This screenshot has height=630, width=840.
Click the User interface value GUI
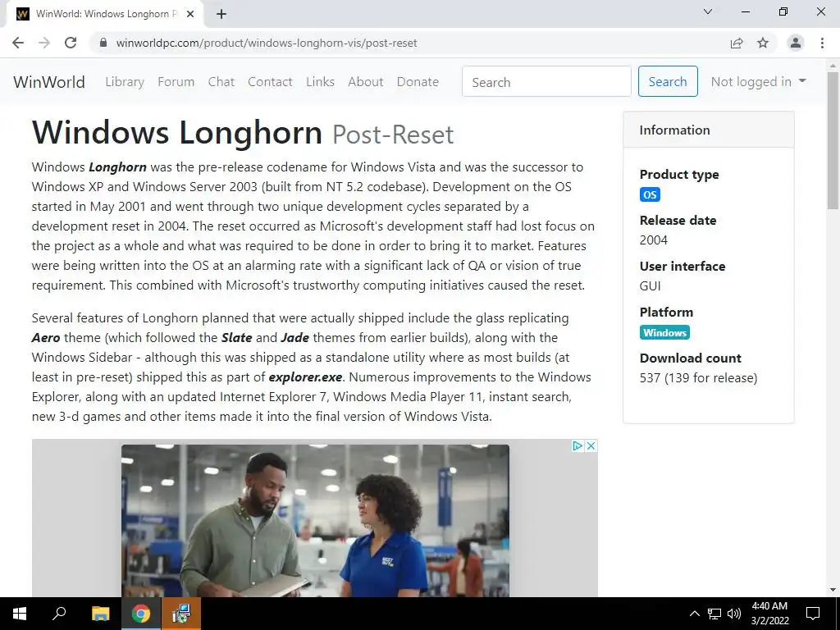650,286
